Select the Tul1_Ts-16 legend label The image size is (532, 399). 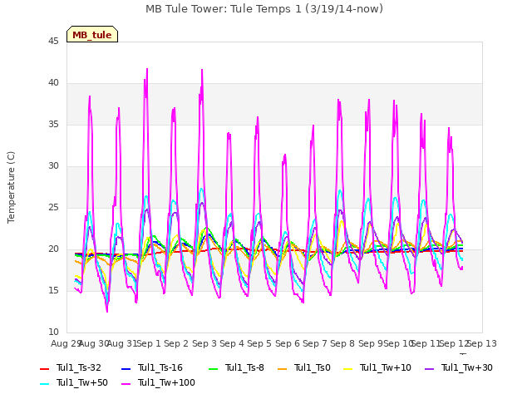click(160, 367)
